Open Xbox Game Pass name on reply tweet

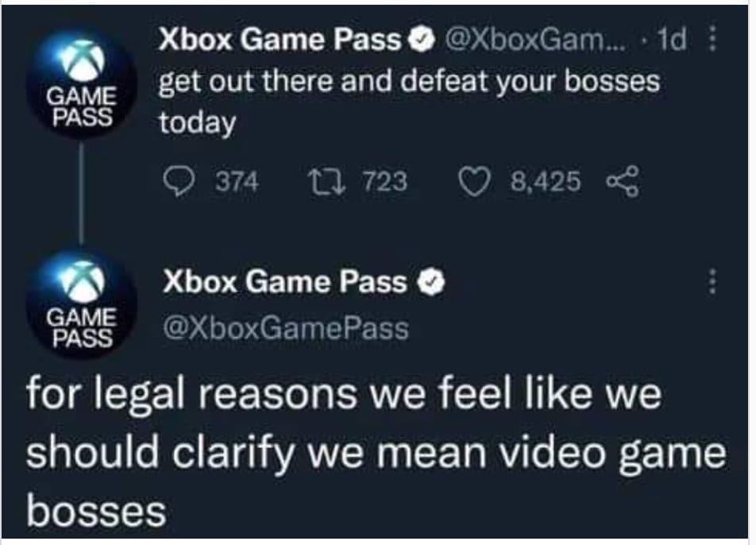tap(285, 281)
